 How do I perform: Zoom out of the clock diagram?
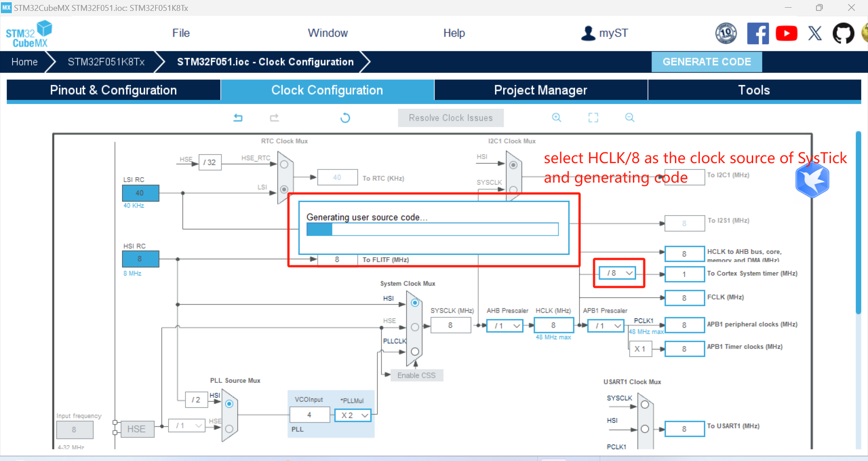click(x=630, y=118)
